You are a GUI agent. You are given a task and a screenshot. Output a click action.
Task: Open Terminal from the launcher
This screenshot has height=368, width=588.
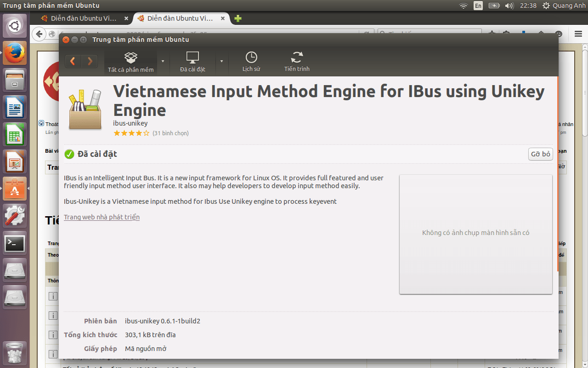[x=15, y=243]
